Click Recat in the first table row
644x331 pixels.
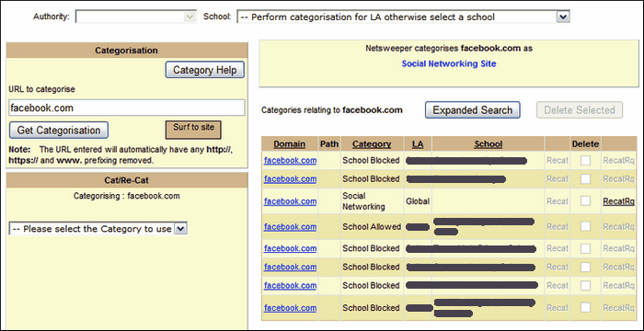coord(558,161)
